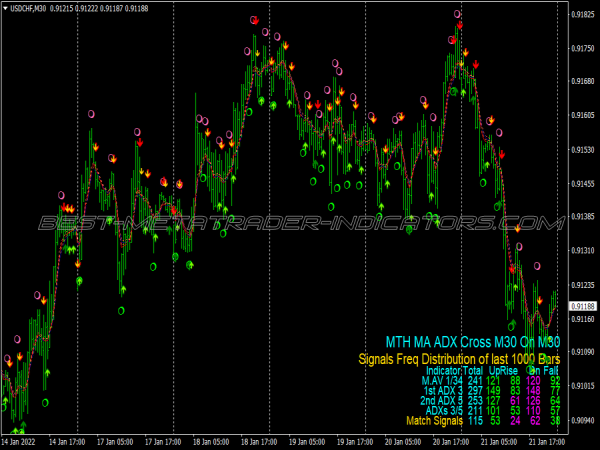Select the current price tag 0.91188
600x450 pixels.
pyautogui.click(x=583, y=306)
